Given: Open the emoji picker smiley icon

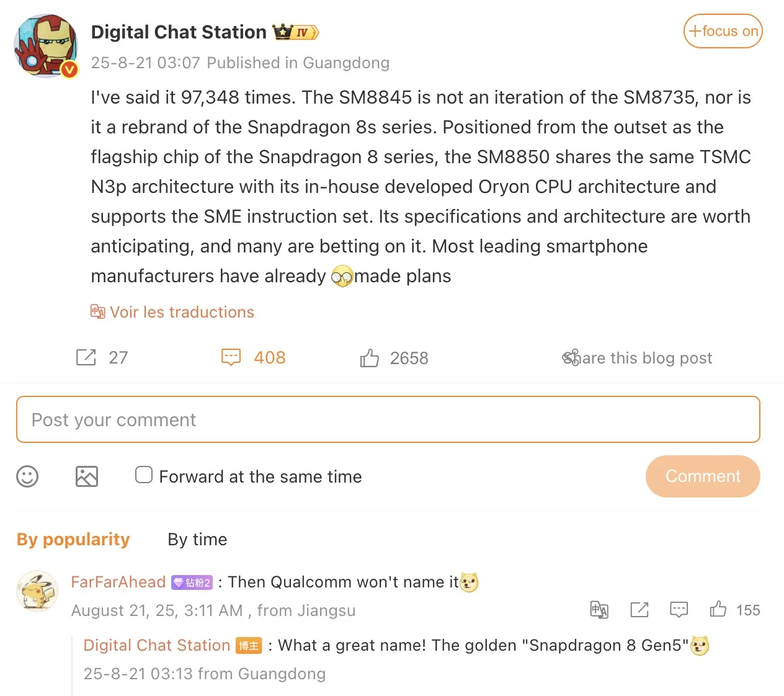Looking at the screenshot, I should pyautogui.click(x=27, y=476).
